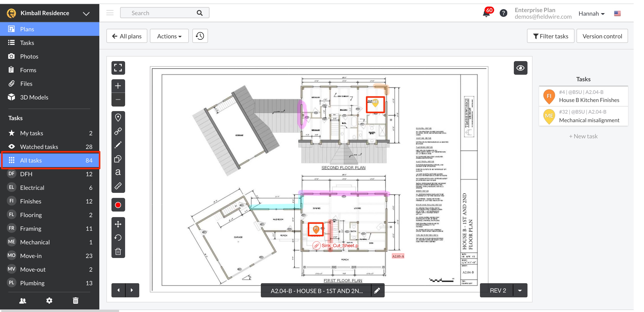Open the red color picker swatch

coord(118,205)
